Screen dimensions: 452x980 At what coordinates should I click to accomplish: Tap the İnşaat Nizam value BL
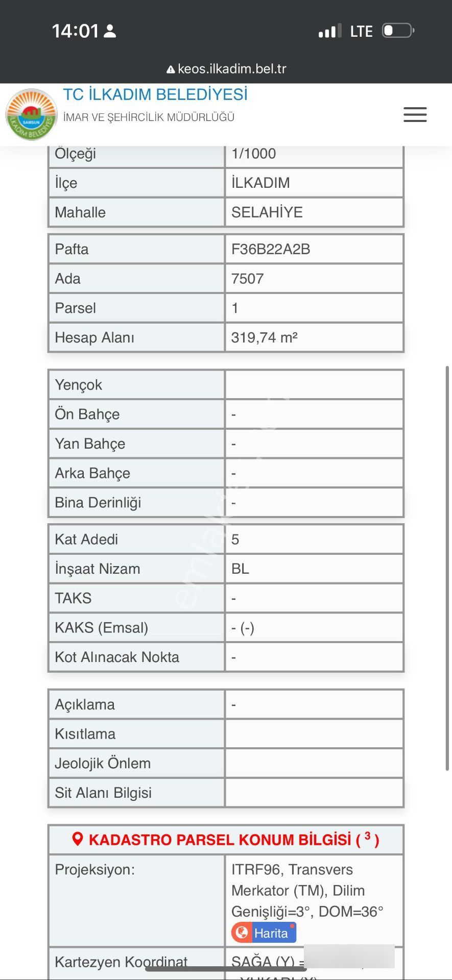pyautogui.click(x=240, y=569)
